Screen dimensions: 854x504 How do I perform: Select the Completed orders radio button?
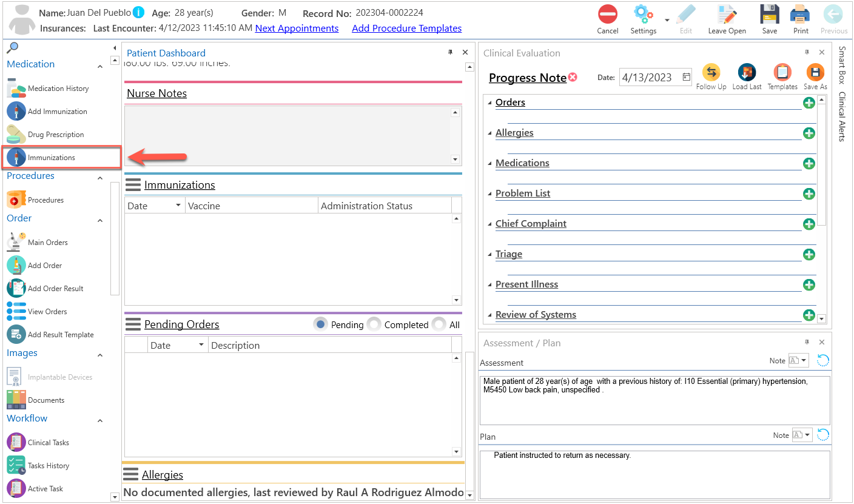tap(374, 324)
